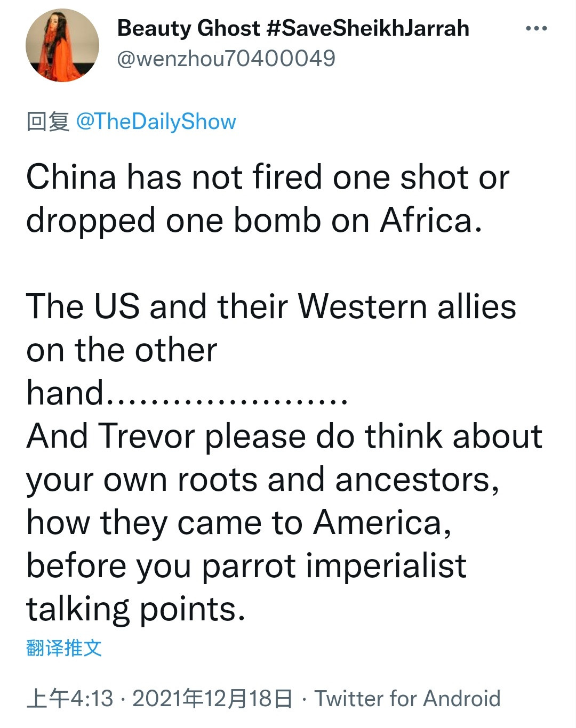Viewport: 576px width, 728px height.
Task: Click the 回复 reply label
Action: [x=48, y=122]
